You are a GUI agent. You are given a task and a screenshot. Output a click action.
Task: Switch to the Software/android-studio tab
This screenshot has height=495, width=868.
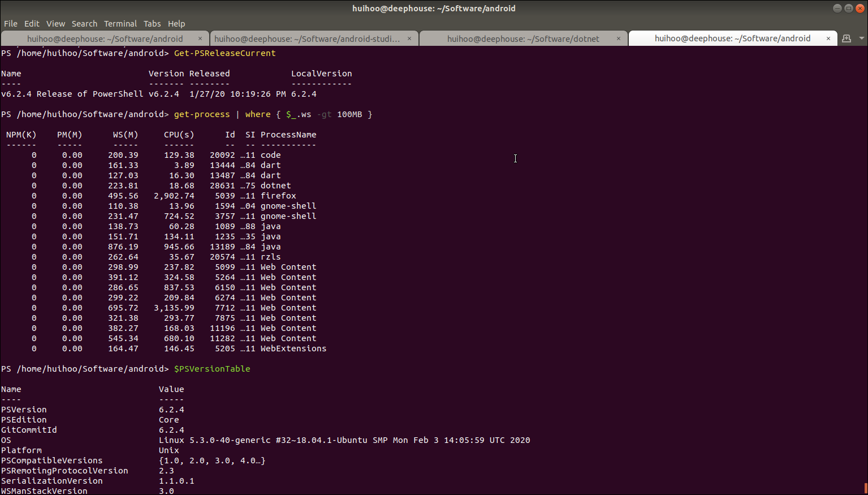(x=307, y=38)
